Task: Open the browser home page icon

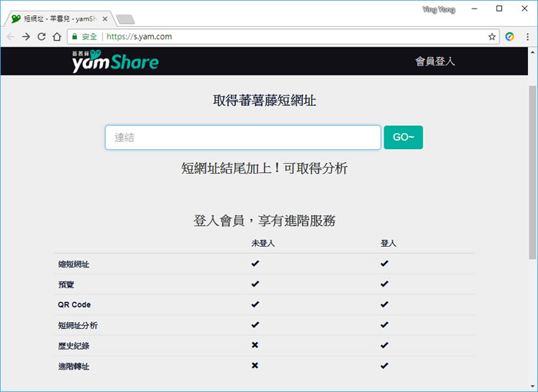Action: tap(57, 36)
